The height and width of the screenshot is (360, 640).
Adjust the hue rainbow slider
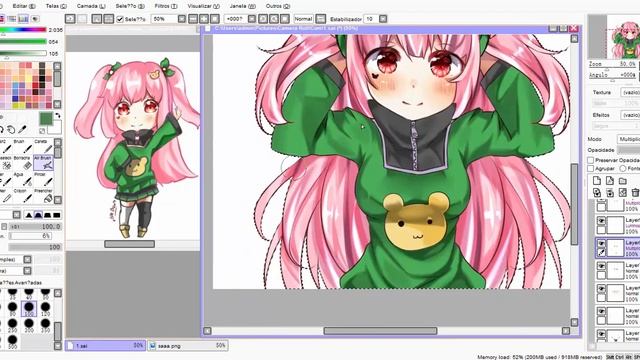pos(23,30)
